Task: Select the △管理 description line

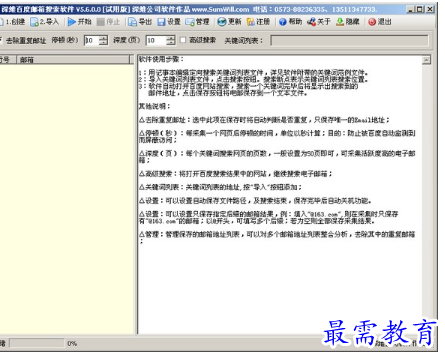Action: pos(277,237)
